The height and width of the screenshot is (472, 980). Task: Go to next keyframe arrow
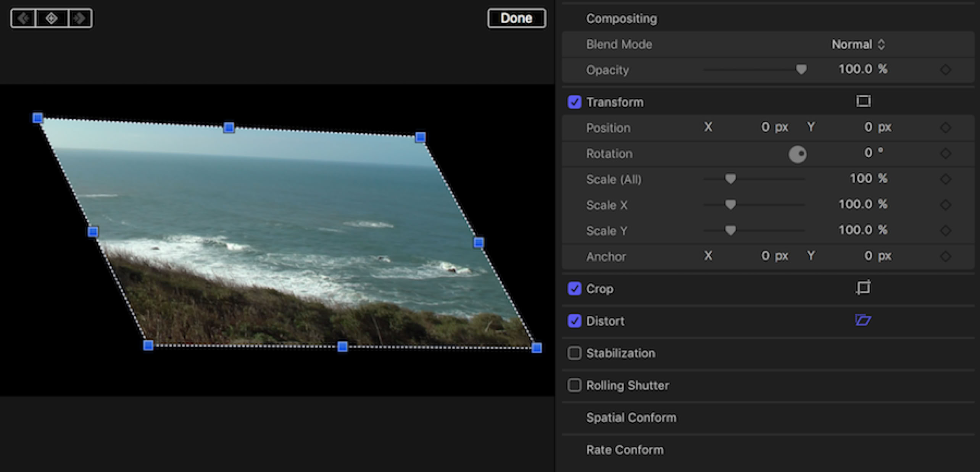point(80,18)
